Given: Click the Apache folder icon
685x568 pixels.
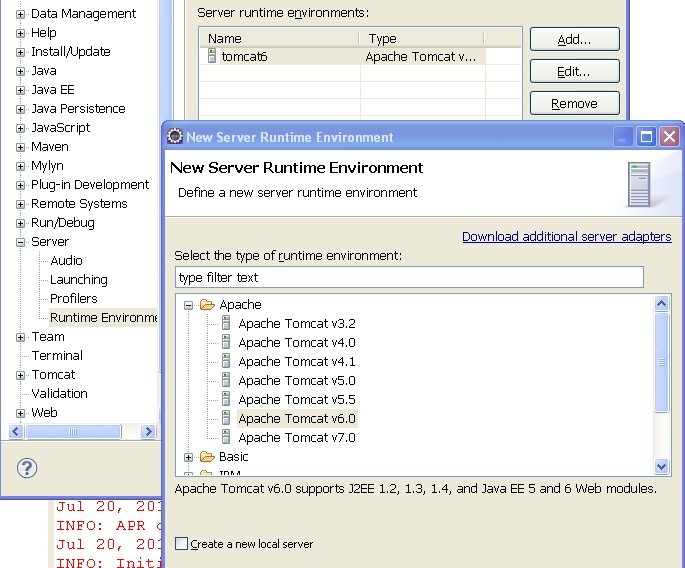Looking at the screenshot, I should 207,305.
